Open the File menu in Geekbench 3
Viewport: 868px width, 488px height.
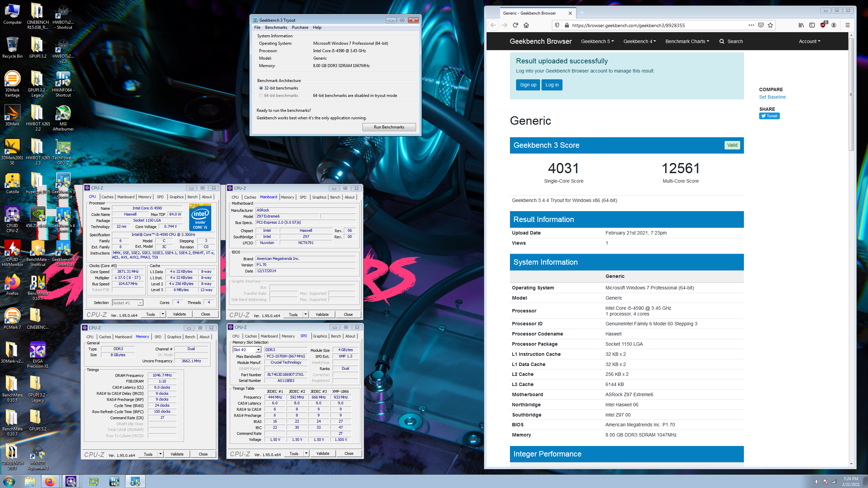tap(257, 27)
